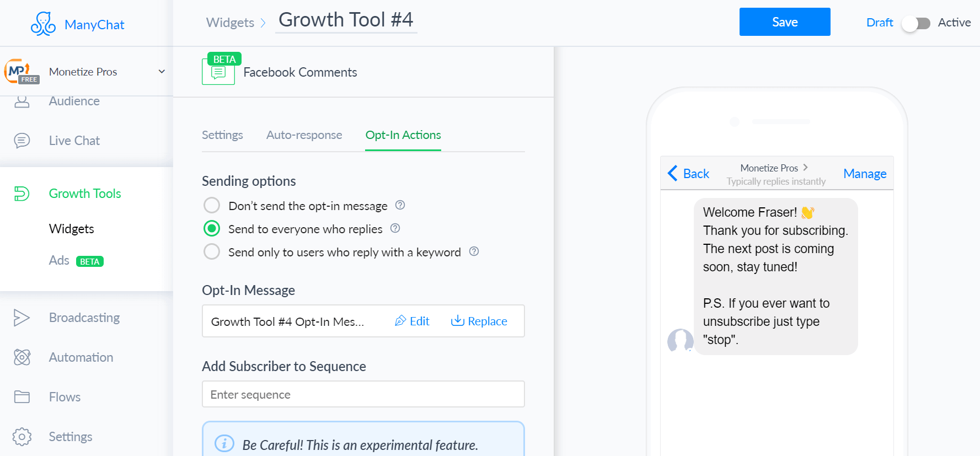Select Send to everyone who replies
Image resolution: width=980 pixels, height=456 pixels.
(212, 228)
